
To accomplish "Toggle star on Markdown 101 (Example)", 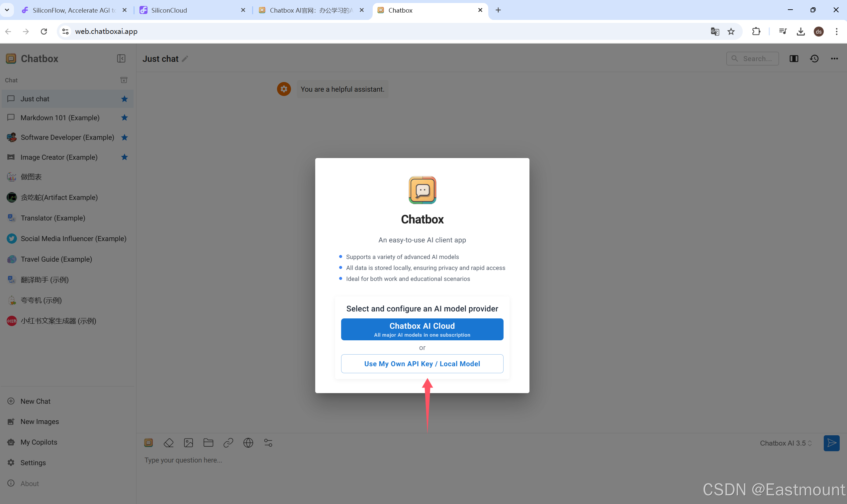I will (124, 118).
